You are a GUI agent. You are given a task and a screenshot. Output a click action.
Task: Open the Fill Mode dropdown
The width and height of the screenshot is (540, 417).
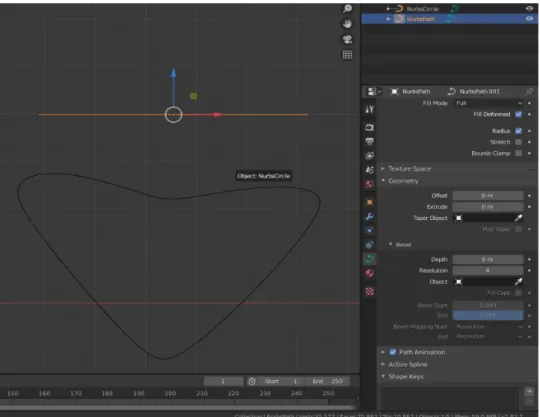[488, 103]
